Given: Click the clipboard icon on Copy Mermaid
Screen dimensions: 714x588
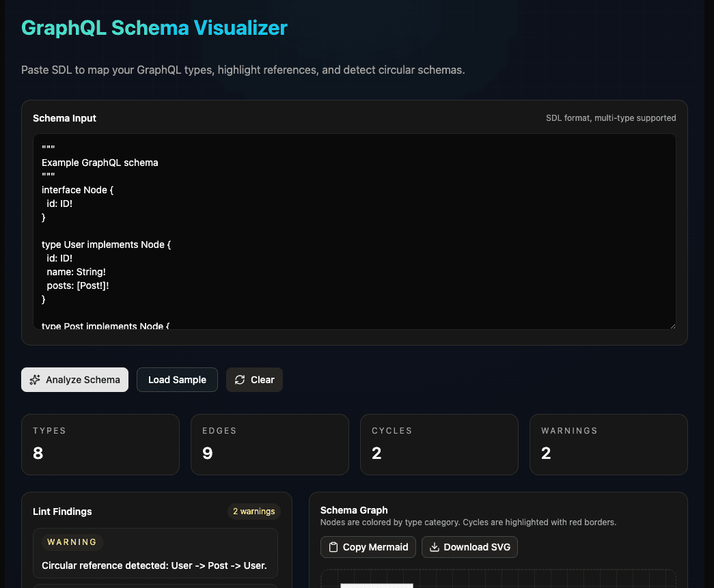Looking at the screenshot, I should pos(333,547).
